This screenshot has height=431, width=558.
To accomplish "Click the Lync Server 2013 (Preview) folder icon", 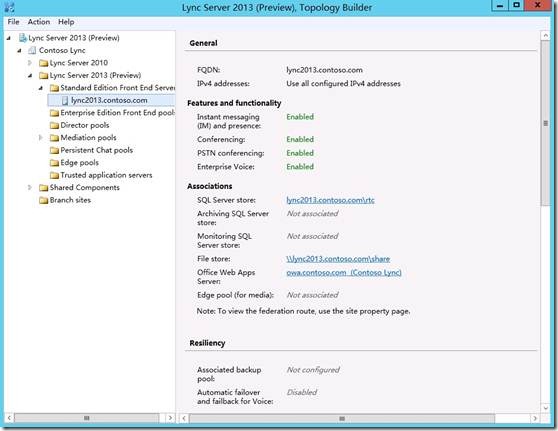I will tap(43, 75).
